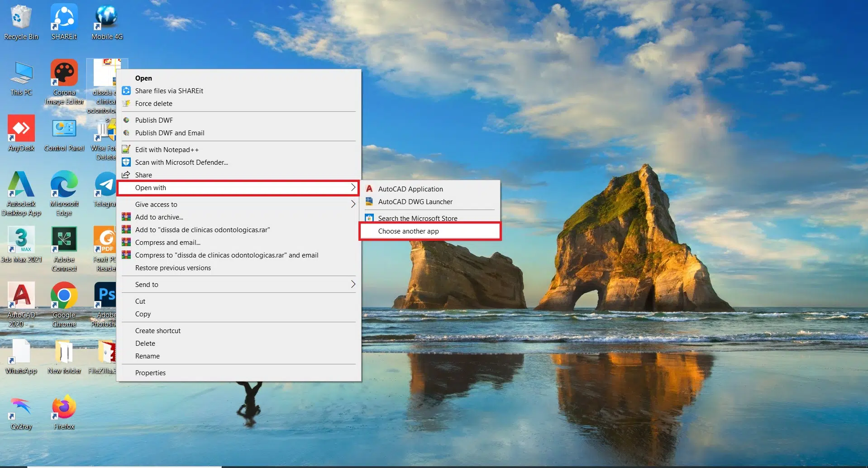
Task: Select the Control Panel desktop icon
Action: [64, 129]
